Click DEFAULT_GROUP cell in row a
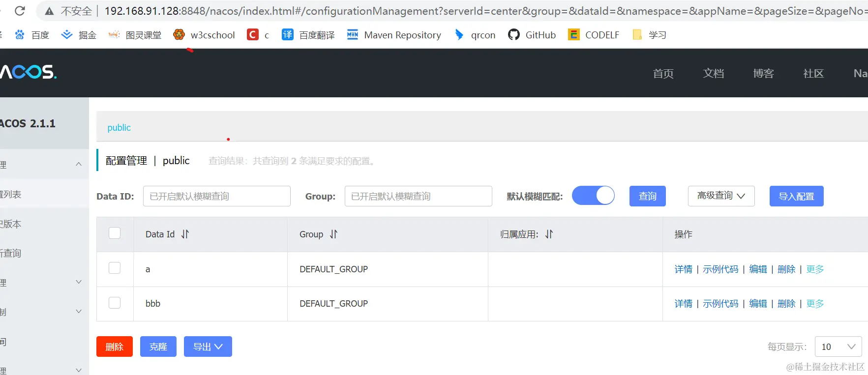This screenshot has width=868, height=375. tap(333, 269)
